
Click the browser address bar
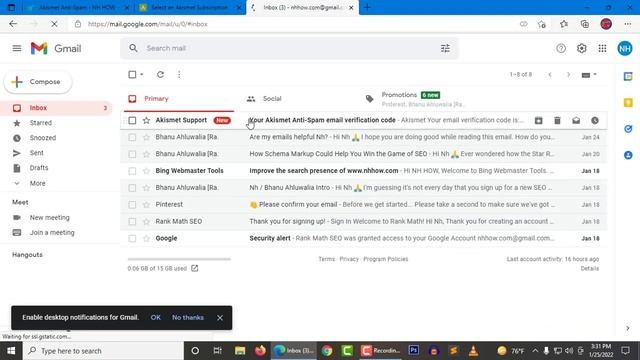[298, 24]
